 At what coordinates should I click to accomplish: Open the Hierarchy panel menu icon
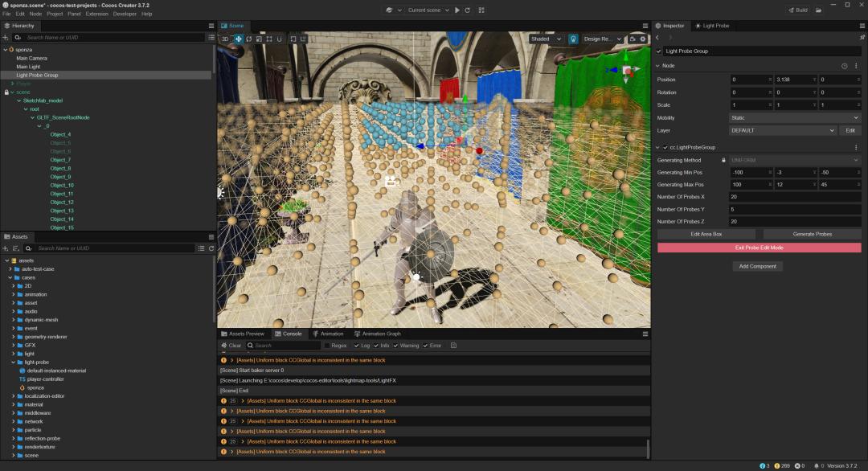point(211,26)
